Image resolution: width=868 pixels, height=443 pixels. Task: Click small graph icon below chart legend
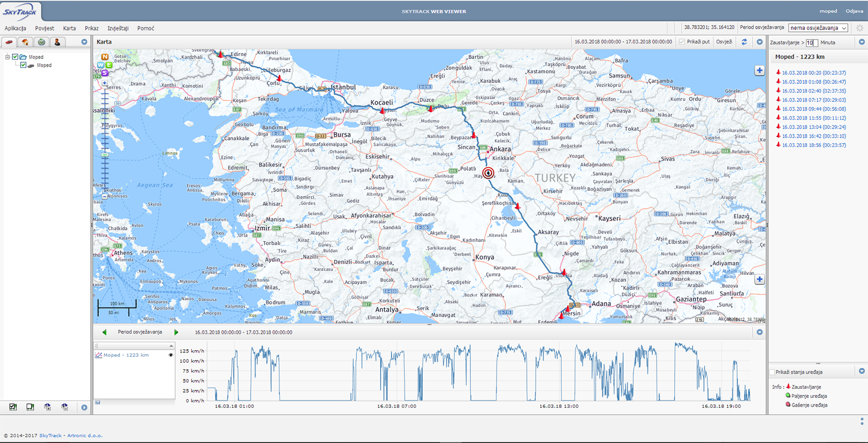point(98,402)
